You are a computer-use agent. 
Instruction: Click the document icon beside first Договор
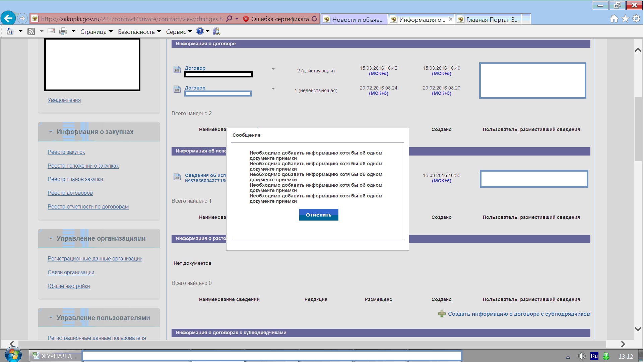(x=177, y=70)
